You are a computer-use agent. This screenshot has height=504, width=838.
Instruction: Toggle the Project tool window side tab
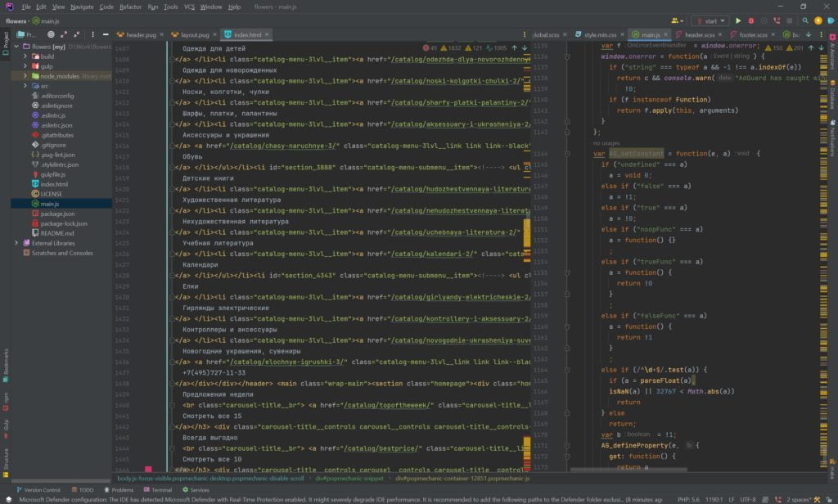(x=5, y=44)
